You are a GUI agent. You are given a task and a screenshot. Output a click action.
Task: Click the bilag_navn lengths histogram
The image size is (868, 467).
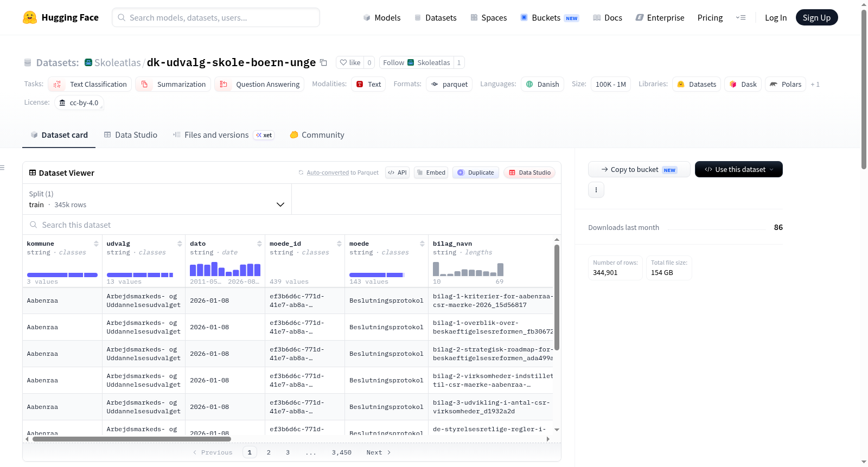tap(468, 269)
